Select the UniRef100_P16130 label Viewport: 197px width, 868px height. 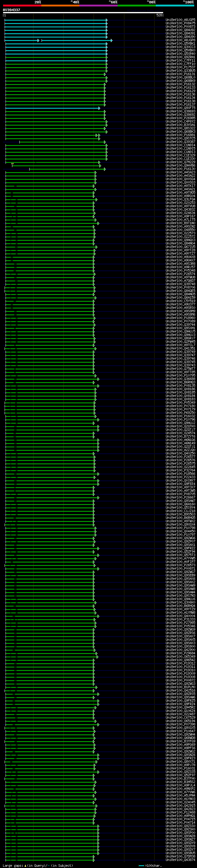tap(180, 169)
